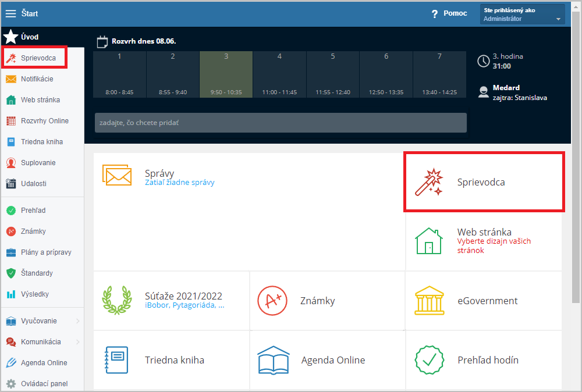Click the Rozvrhy Online grid icon

point(11,121)
